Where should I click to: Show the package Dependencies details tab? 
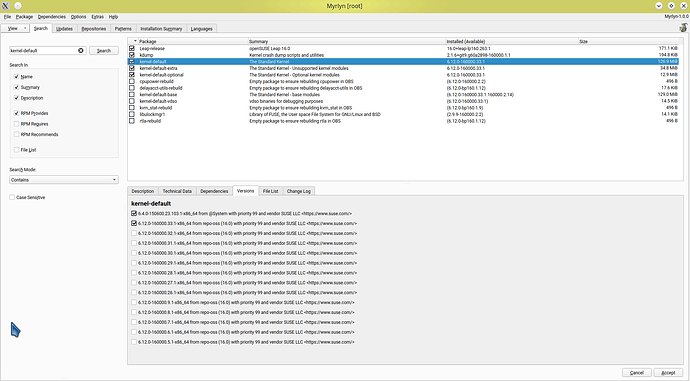[214, 191]
